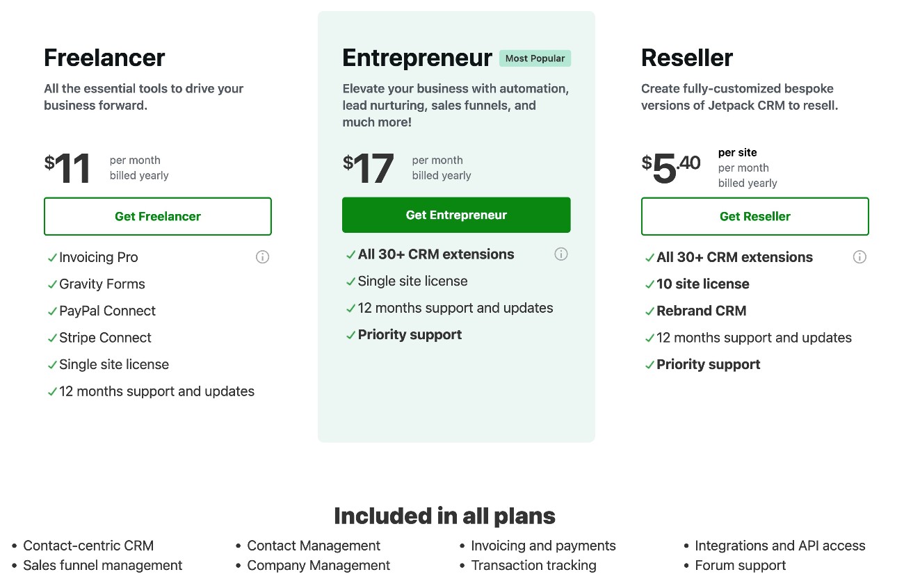Select "12 months support and updates" under Freelancer

click(x=156, y=391)
